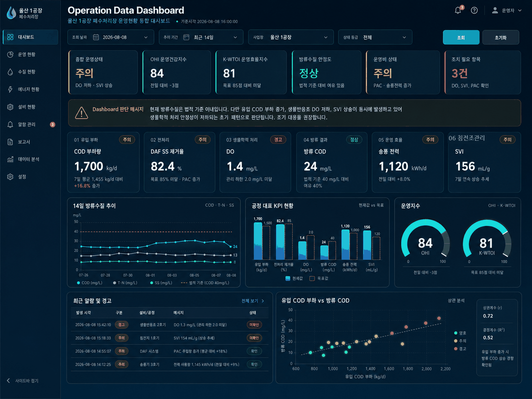Open 설정 in the sidebar

[x=30, y=177]
